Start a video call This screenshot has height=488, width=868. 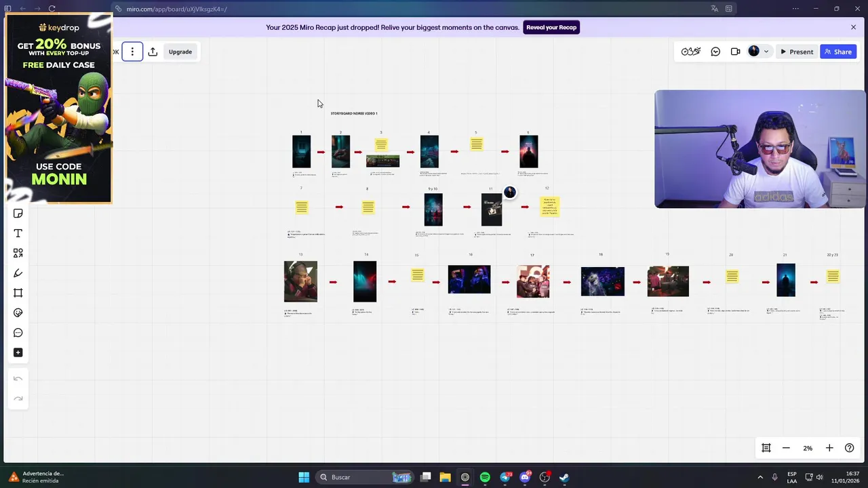735,52
